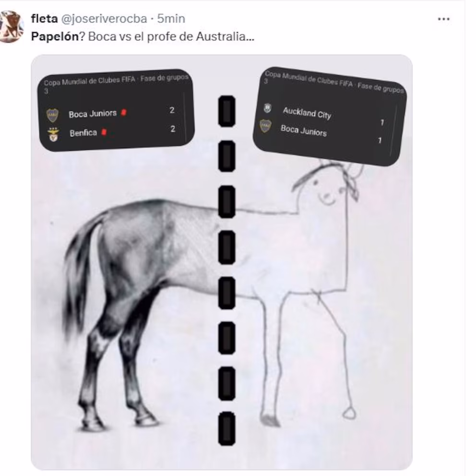Open fleta's profile avatar picture

11,26
